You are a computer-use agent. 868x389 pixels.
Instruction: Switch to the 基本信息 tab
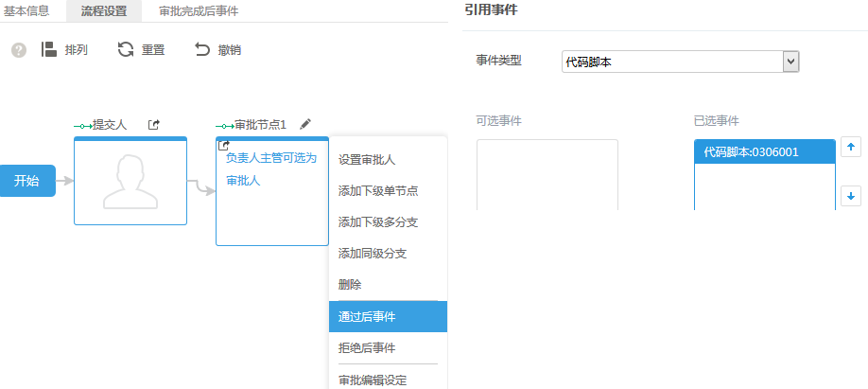29,11
